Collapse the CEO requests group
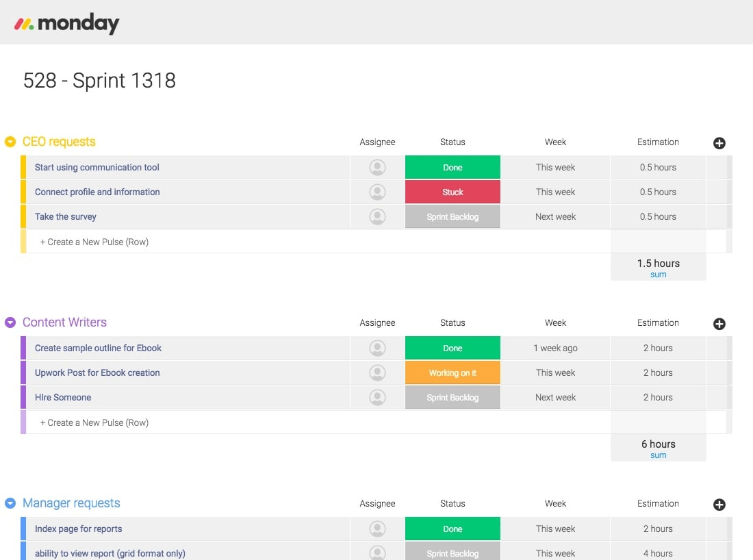 (10, 142)
